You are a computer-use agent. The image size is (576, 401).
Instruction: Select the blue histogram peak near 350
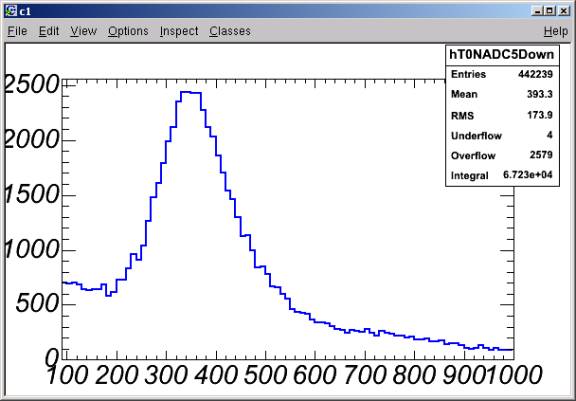click(191, 93)
